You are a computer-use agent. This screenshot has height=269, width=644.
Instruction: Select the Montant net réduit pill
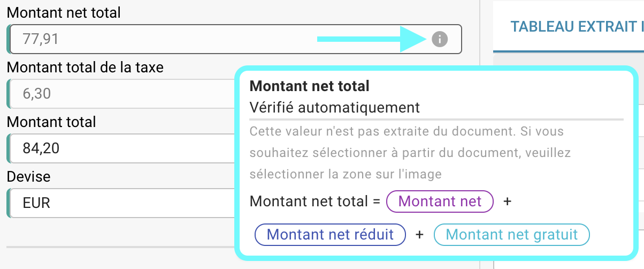pos(330,234)
